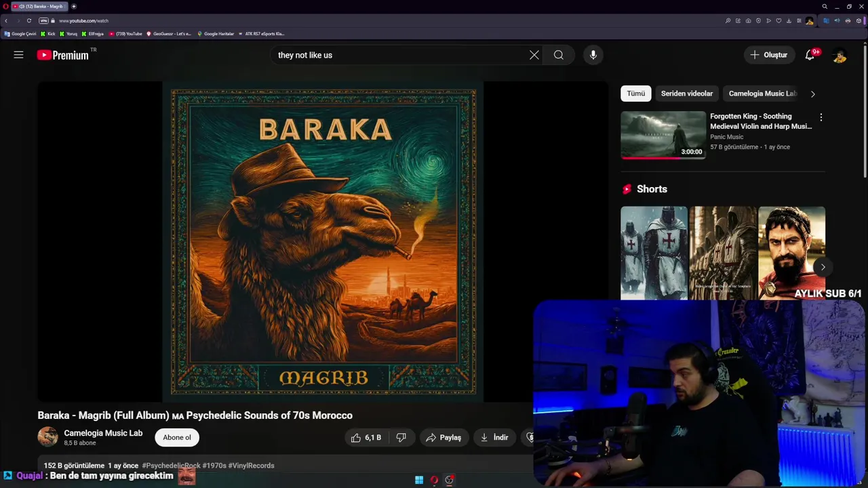The image size is (868, 488).
Task: Subscribe using the Abone ol button
Action: click(x=177, y=437)
